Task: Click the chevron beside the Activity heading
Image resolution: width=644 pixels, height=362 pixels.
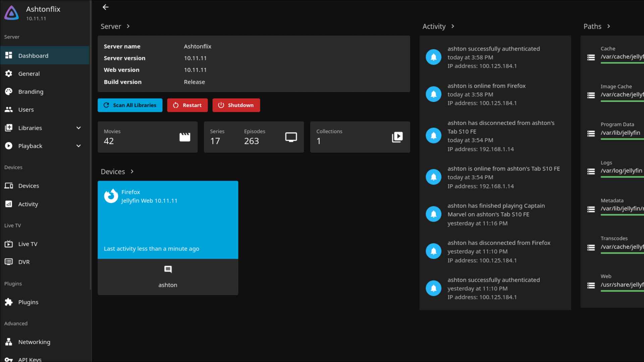Action: point(453,26)
